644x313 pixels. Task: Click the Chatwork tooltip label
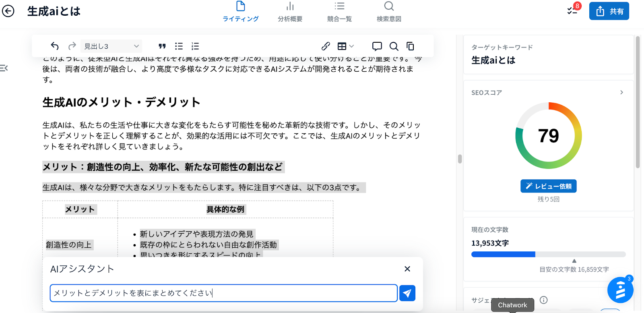click(x=512, y=305)
